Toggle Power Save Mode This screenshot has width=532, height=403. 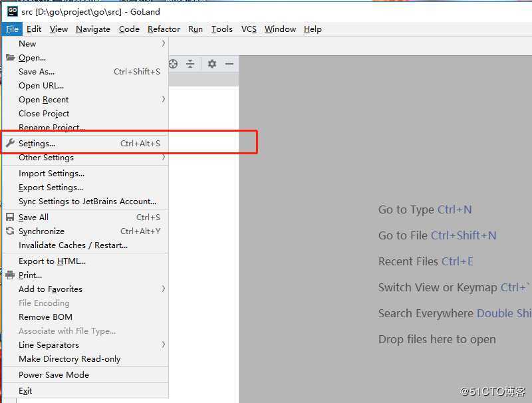[x=85, y=374]
